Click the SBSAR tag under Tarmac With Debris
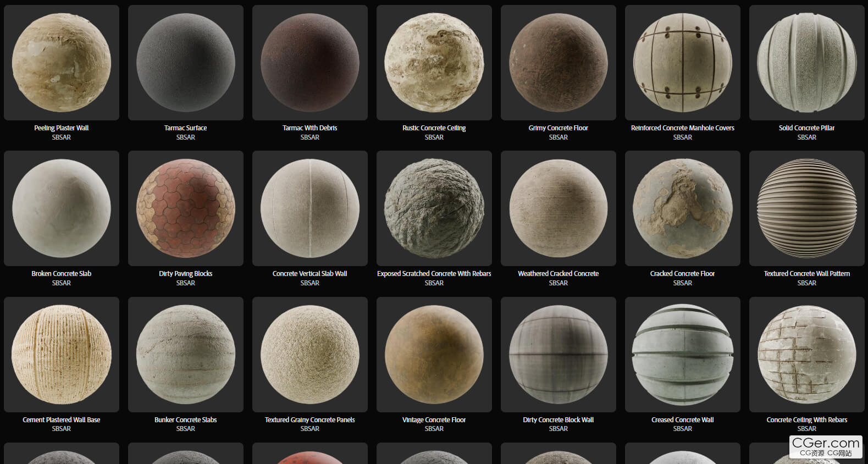868x464 pixels. coord(310,137)
